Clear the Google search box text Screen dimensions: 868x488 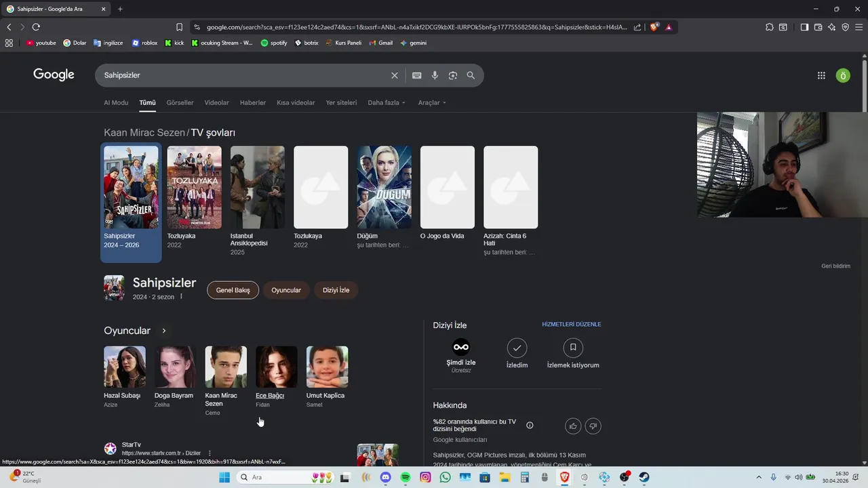395,75
